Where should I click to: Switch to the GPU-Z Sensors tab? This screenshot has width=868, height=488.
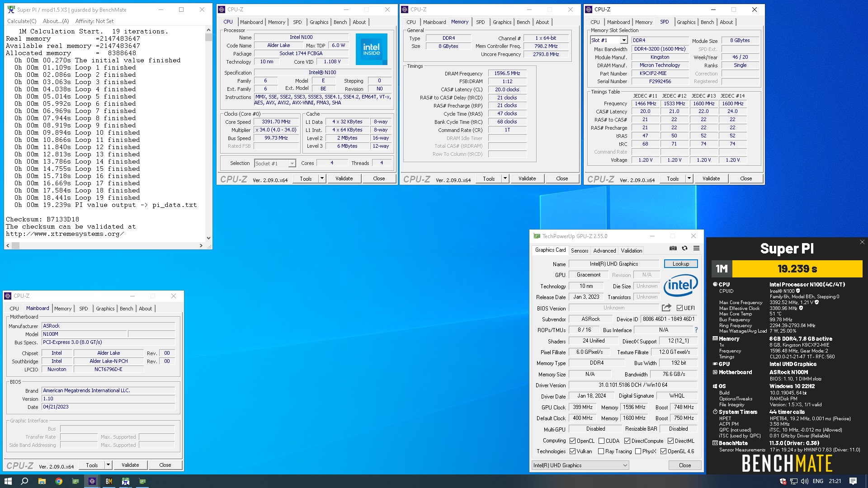pos(580,250)
